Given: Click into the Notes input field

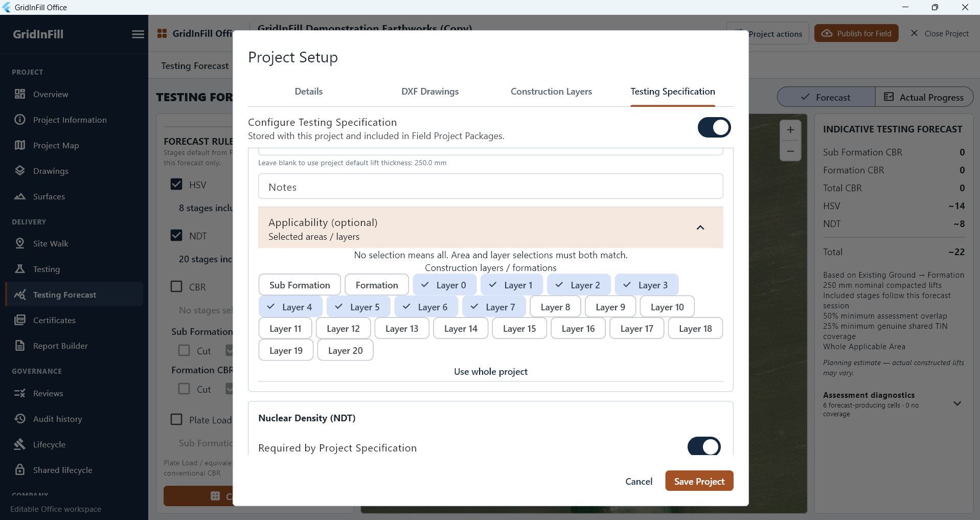Looking at the screenshot, I should (491, 187).
